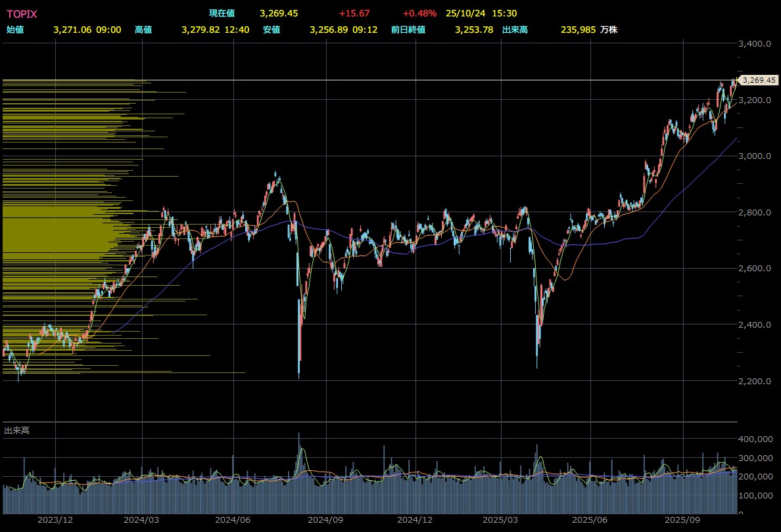Click the 09:00 open time
The width and height of the screenshot is (781, 532).
[x=108, y=30]
